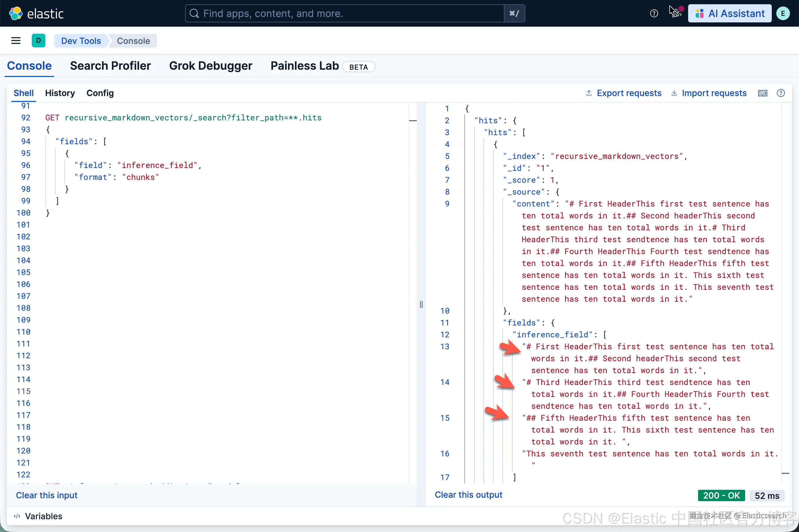799x532 pixels.
Task: Open the Config tab
Action: (100, 93)
